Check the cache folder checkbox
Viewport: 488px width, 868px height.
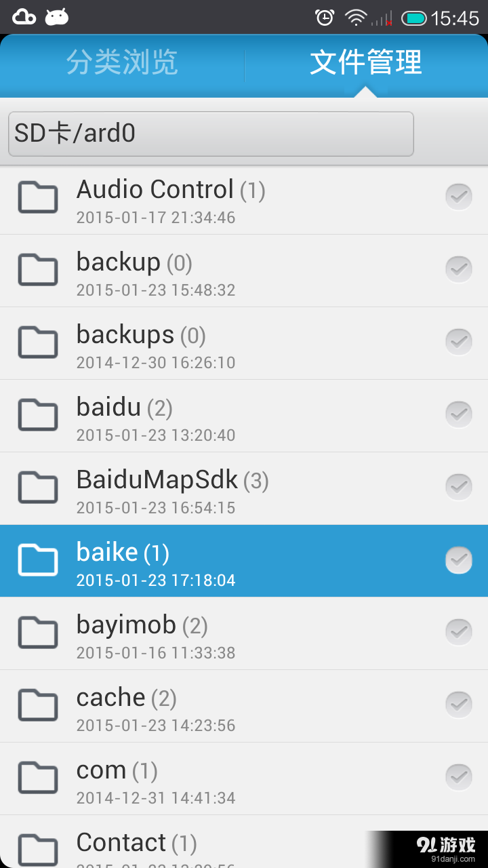click(x=459, y=705)
